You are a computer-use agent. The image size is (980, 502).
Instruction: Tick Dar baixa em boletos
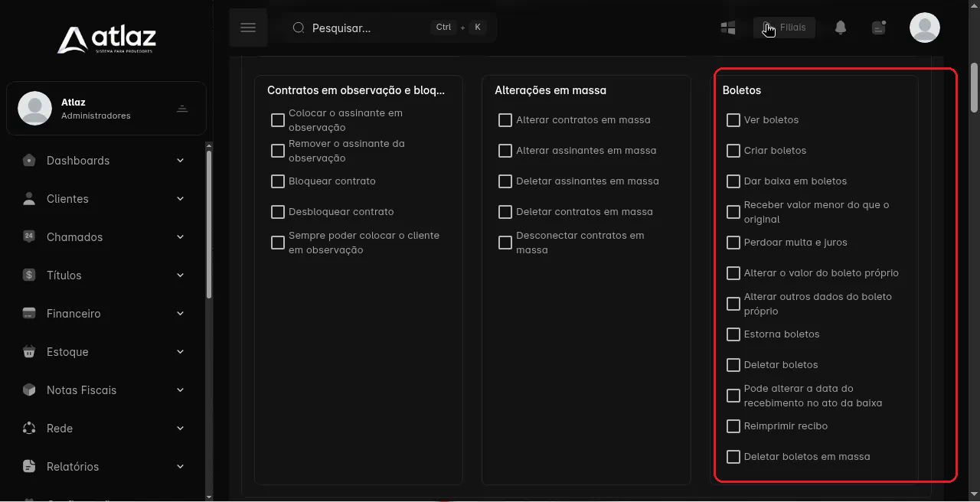(x=733, y=181)
